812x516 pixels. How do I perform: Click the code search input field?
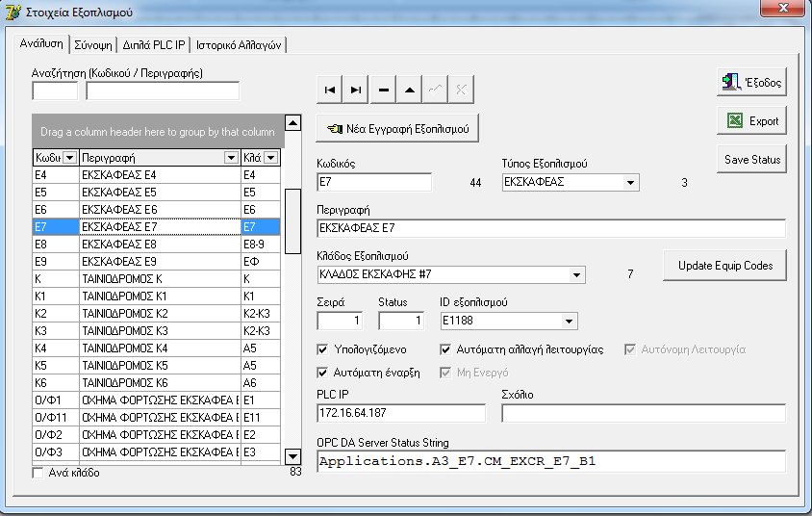tap(55, 90)
